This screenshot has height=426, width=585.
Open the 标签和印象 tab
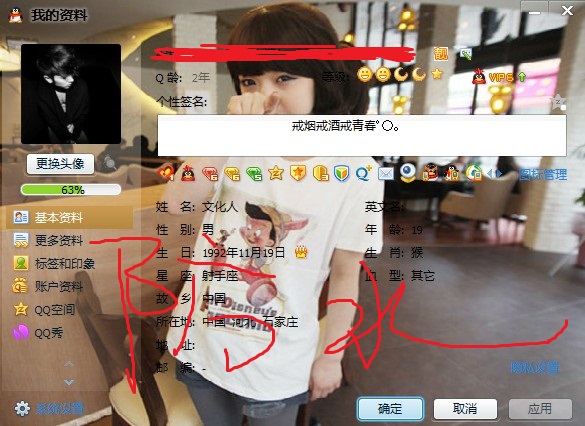(x=54, y=263)
